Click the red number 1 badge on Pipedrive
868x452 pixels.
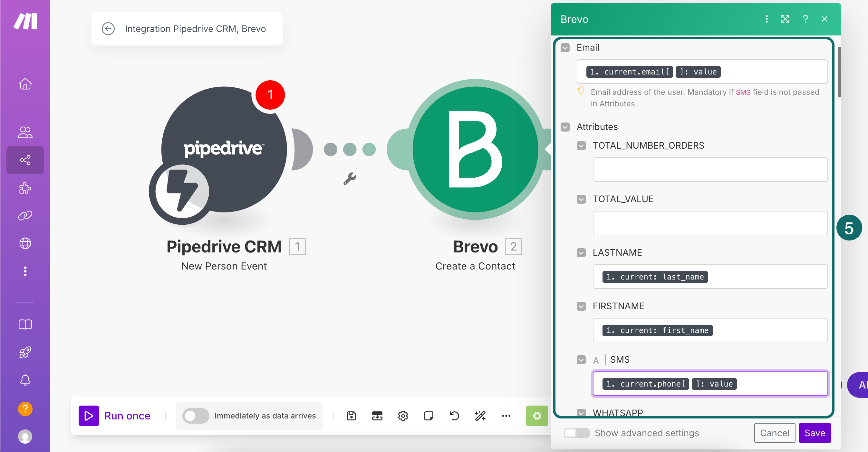(x=270, y=95)
